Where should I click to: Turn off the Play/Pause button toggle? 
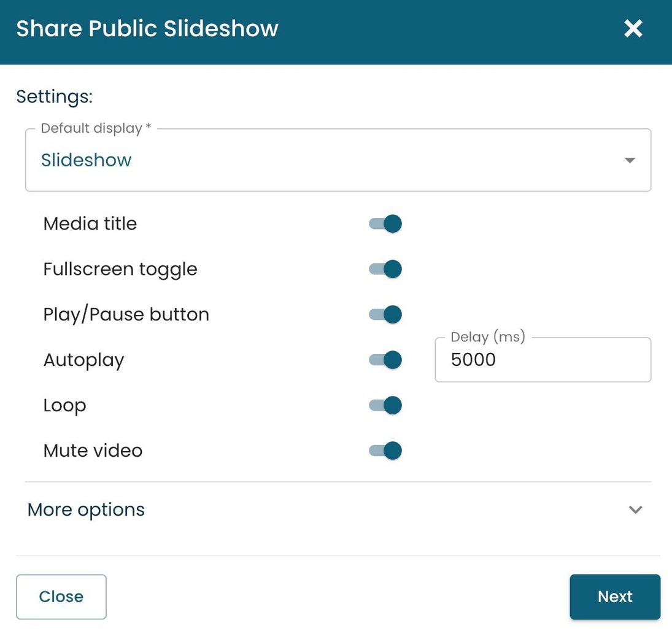pos(384,314)
